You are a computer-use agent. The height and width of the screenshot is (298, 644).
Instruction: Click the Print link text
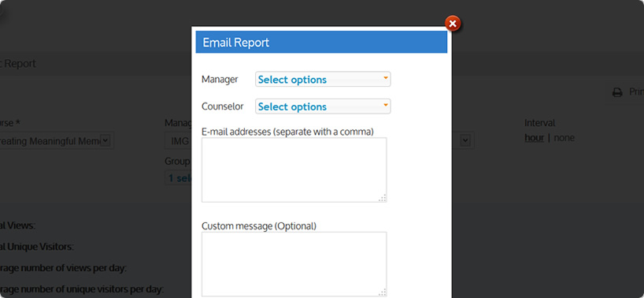[636, 91]
